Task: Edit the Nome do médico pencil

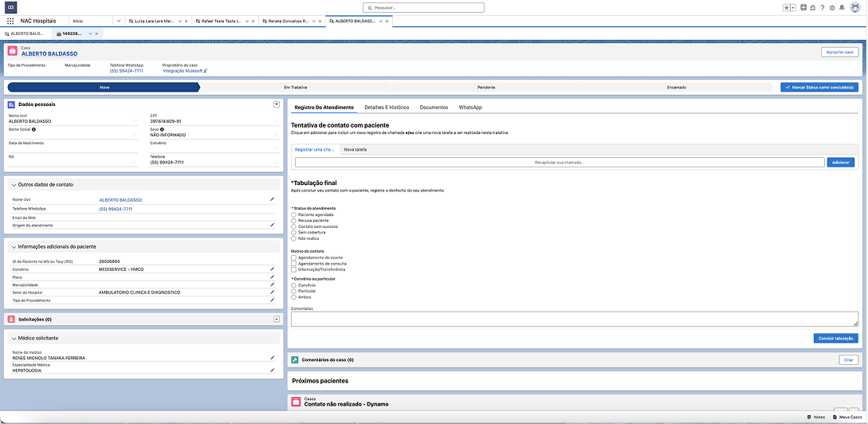Action: (x=272, y=358)
